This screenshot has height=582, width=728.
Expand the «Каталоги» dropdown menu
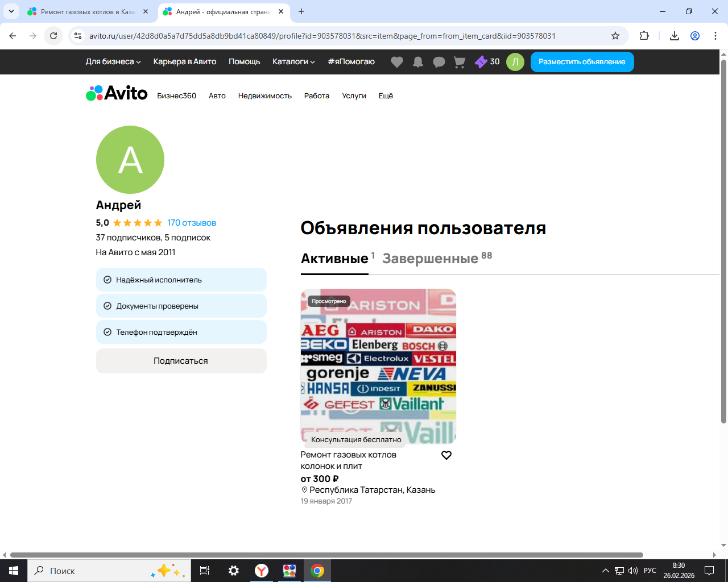[293, 62]
